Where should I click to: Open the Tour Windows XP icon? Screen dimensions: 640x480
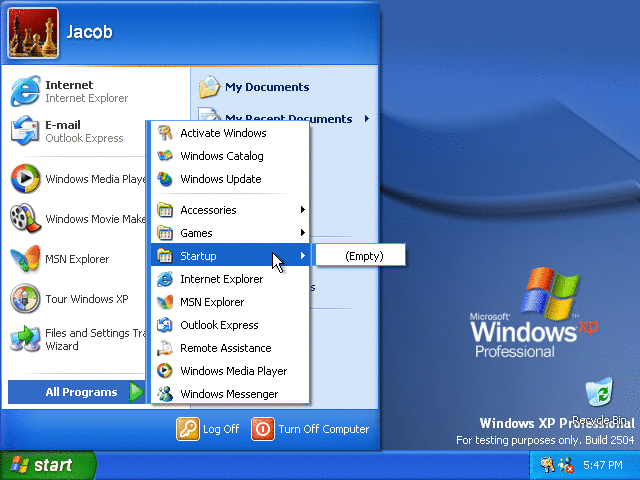[x=25, y=298]
